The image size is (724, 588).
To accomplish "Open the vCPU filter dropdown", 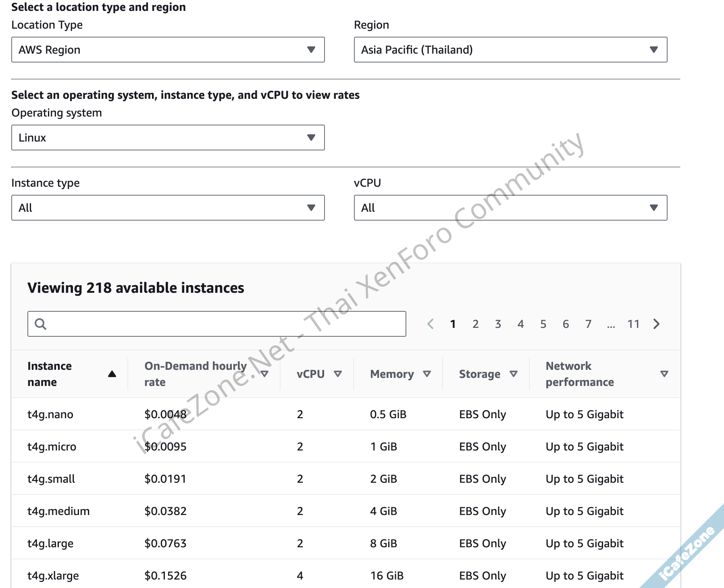I will (x=510, y=208).
